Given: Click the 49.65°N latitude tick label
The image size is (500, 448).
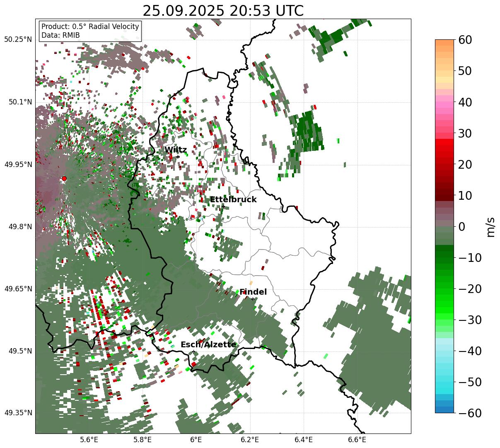Looking at the screenshot, I should click(18, 289).
